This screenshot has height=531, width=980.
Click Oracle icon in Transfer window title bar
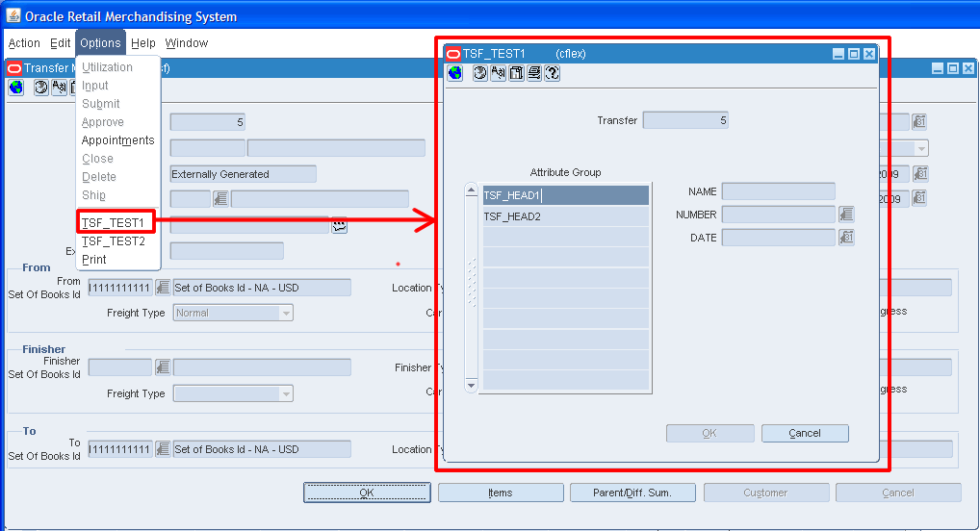[14, 68]
